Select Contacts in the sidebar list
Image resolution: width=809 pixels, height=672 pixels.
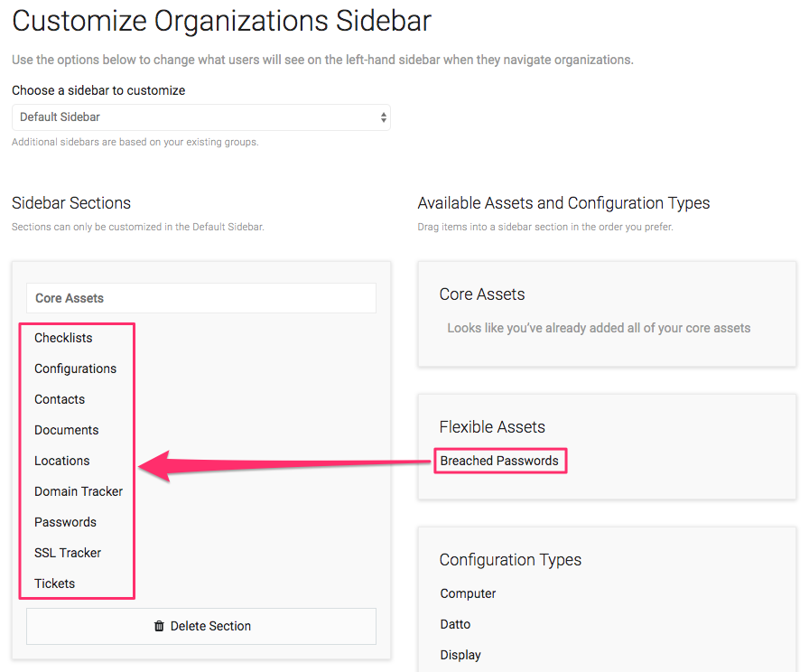60,399
